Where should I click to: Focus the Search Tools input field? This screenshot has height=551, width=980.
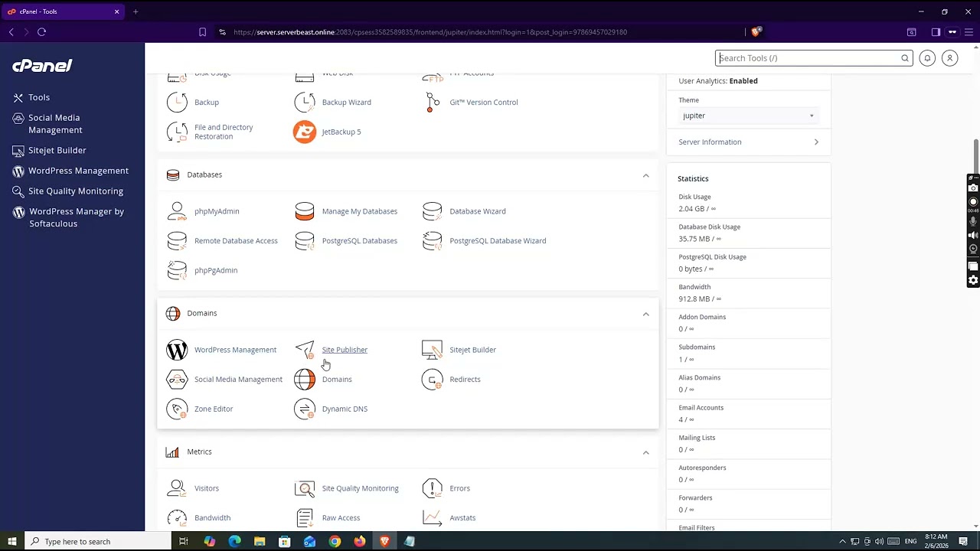point(810,58)
